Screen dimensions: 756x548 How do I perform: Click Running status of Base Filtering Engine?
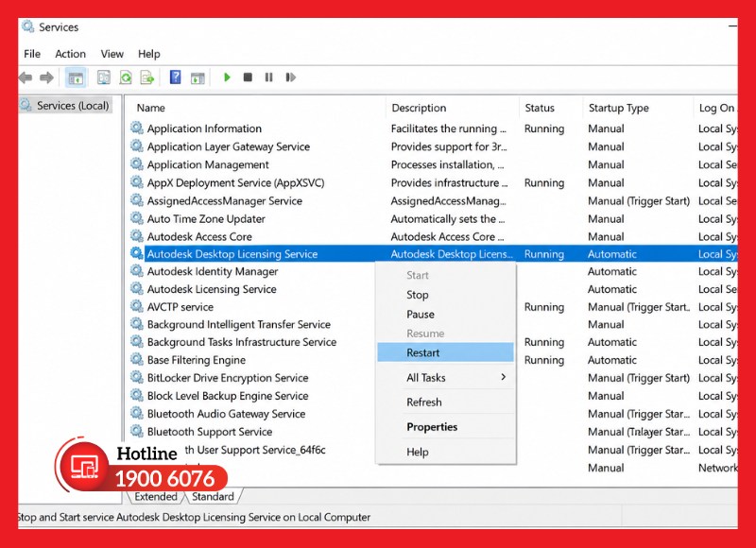[x=544, y=360]
